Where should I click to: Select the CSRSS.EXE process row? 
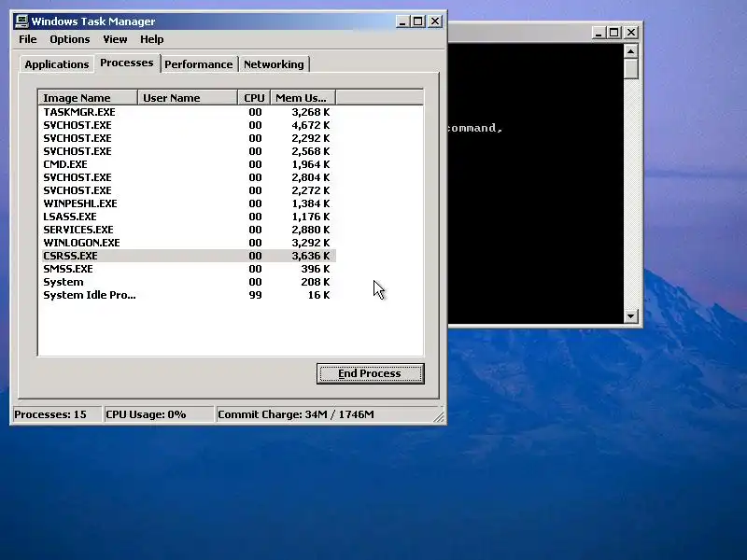(x=189, y=256)
